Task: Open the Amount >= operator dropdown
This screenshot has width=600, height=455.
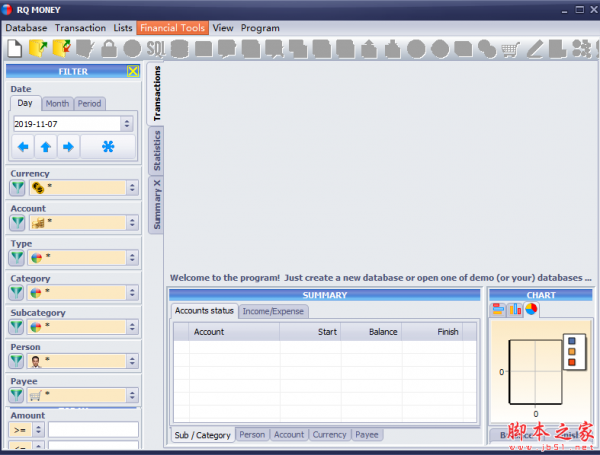Action: 38,430
